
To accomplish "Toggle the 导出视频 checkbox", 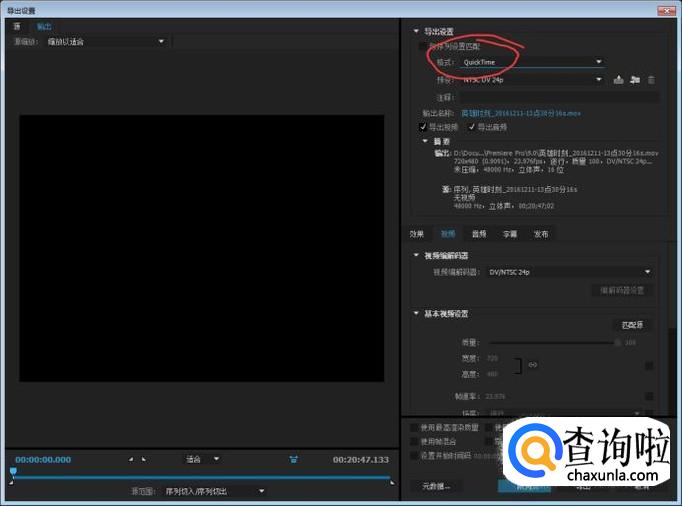I will coord(422,127).
